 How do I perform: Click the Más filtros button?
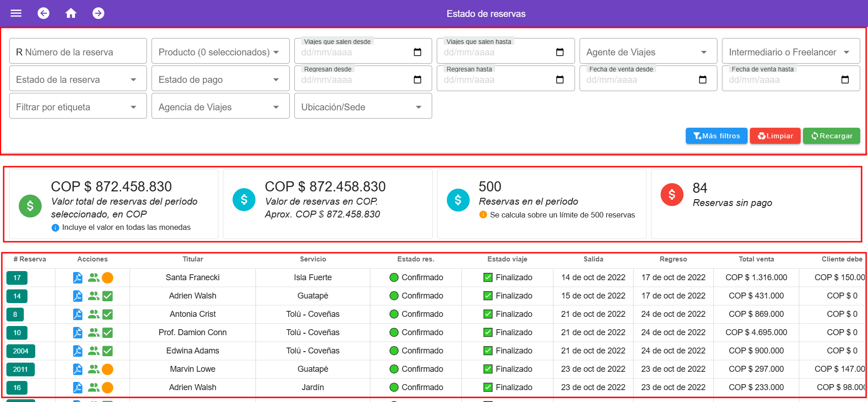click(716, 136)
